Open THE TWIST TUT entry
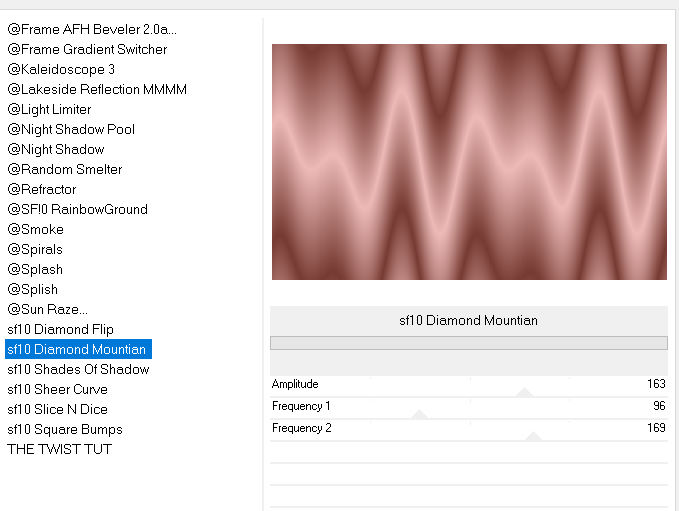 coord(59,449)
